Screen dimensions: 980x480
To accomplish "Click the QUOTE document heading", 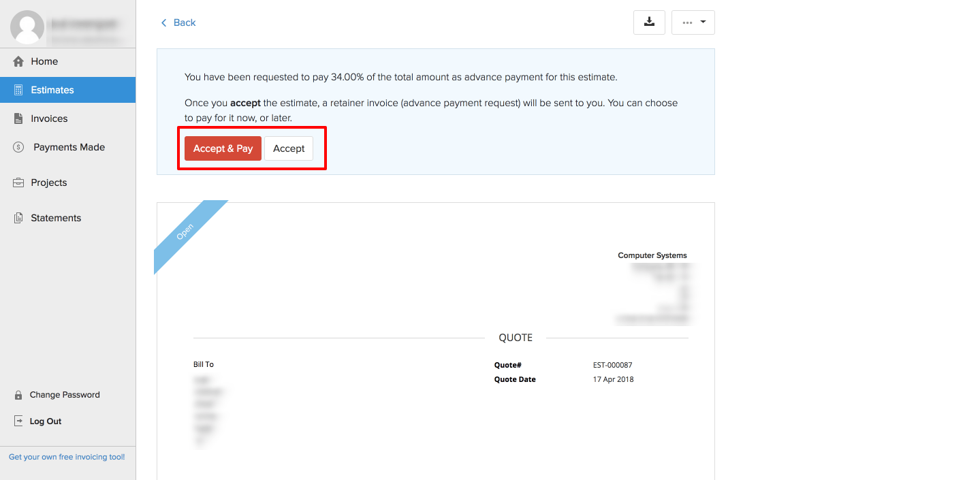I will [516, 338].
